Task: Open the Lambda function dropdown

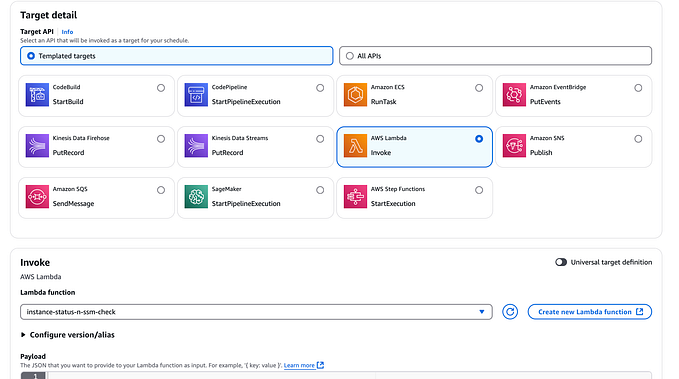Action: point(256,312)
